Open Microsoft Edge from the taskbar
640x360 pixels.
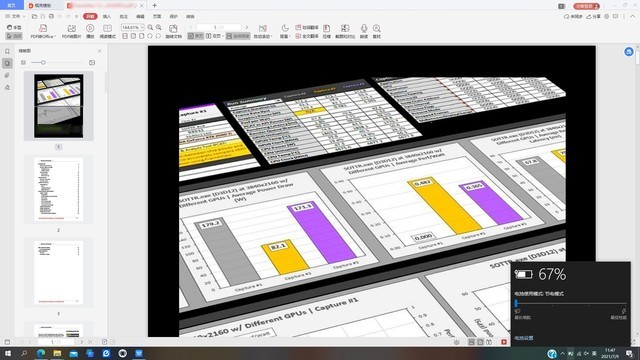pyautogui.click(x=41, y=353)
